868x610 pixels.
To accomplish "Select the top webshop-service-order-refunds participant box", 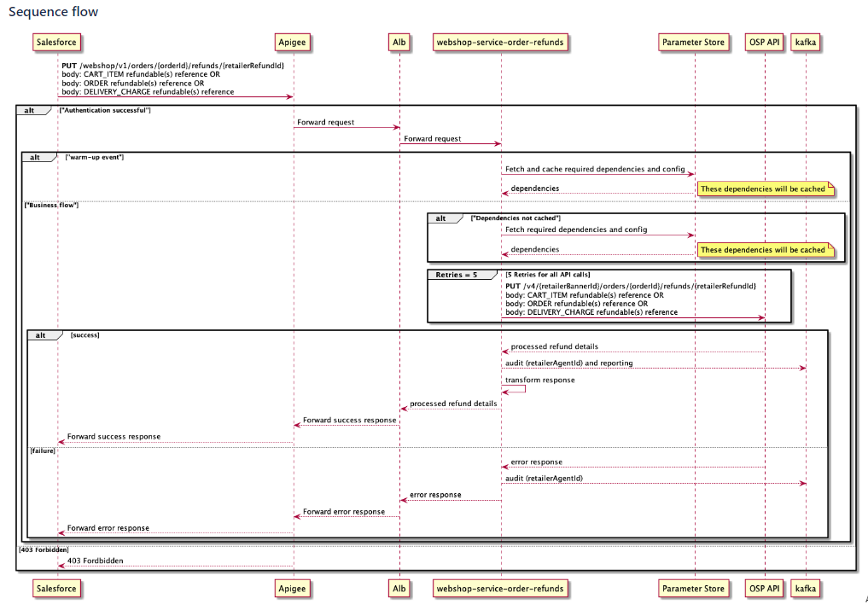I will point(500,42).
